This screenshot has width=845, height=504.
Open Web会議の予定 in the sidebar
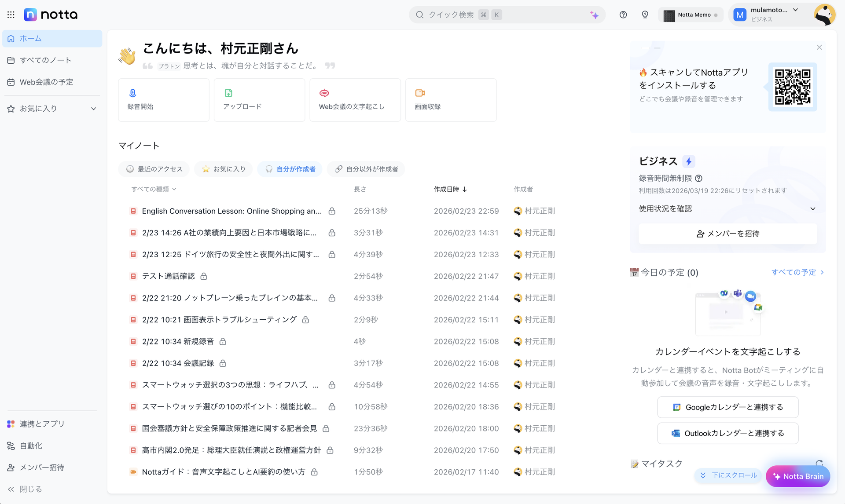tap(52, 82)
